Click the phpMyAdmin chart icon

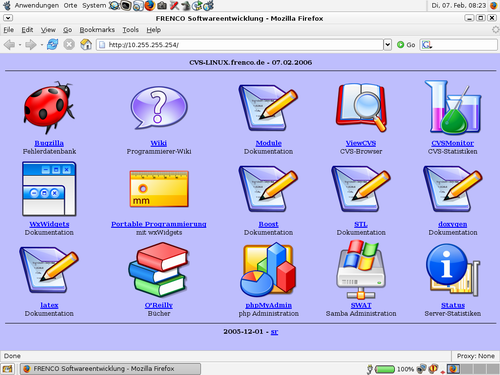[268, 270]
